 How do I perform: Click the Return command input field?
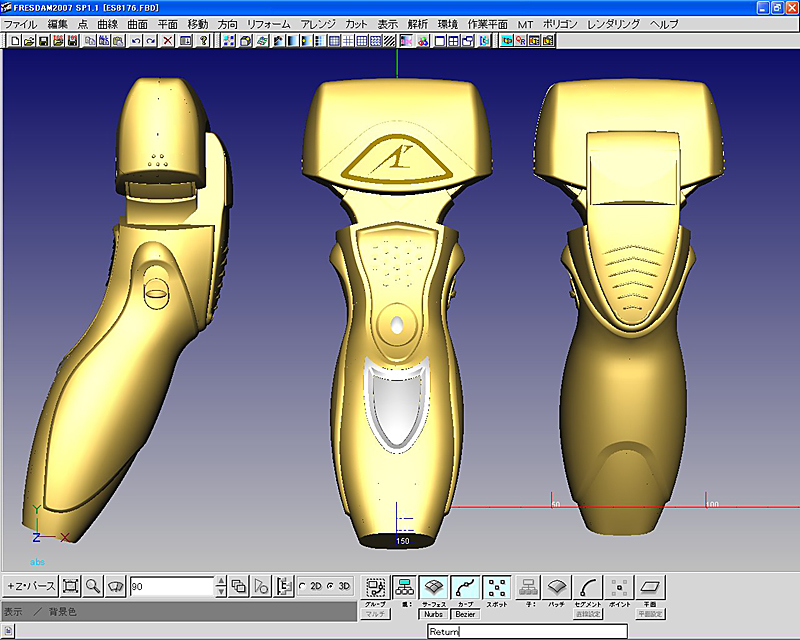(x=526, y=632)
